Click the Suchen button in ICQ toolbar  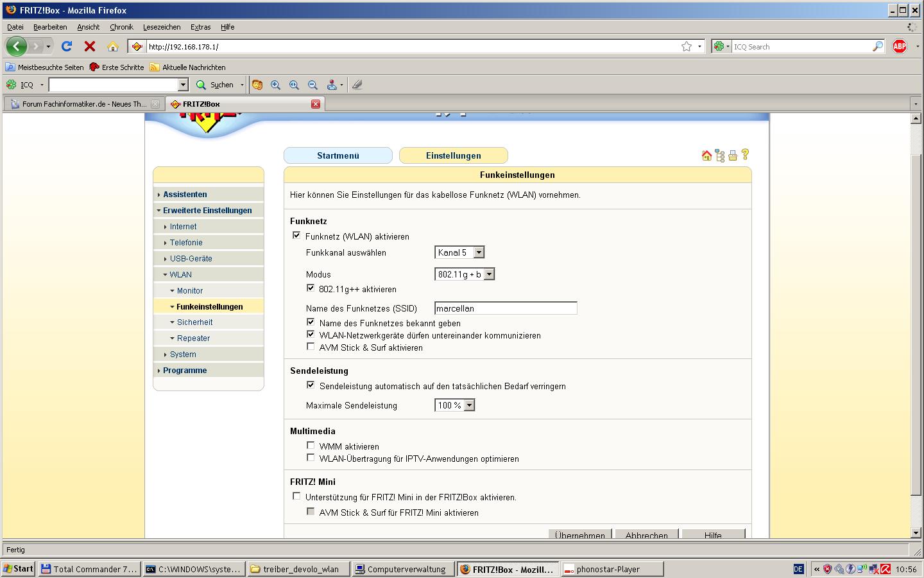click(x=216, y=85)
